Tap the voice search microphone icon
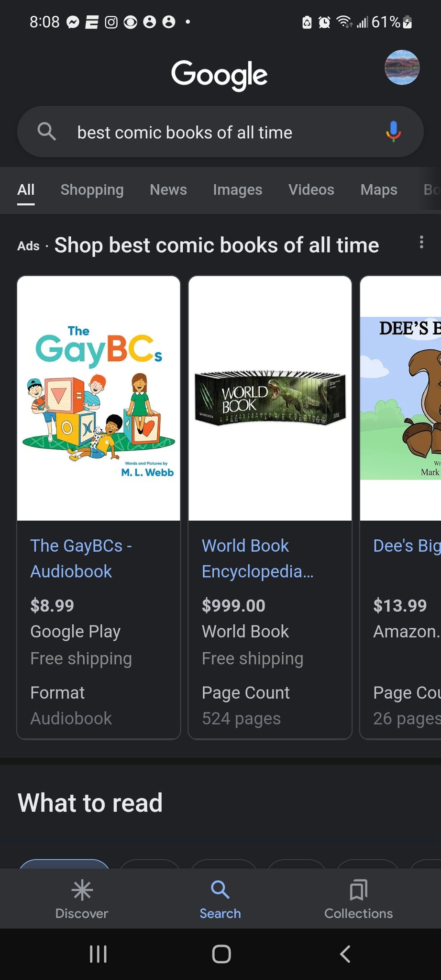This screenshot has height=980, width=441. [393, 132]
